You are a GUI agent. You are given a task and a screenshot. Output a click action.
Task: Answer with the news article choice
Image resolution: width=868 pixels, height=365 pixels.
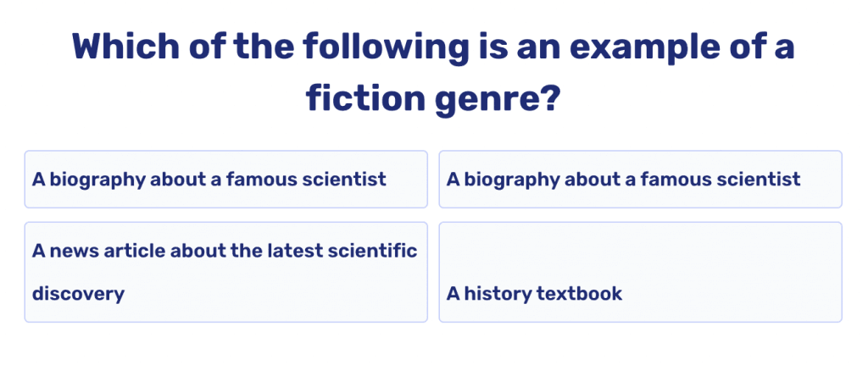click(225, 272)
